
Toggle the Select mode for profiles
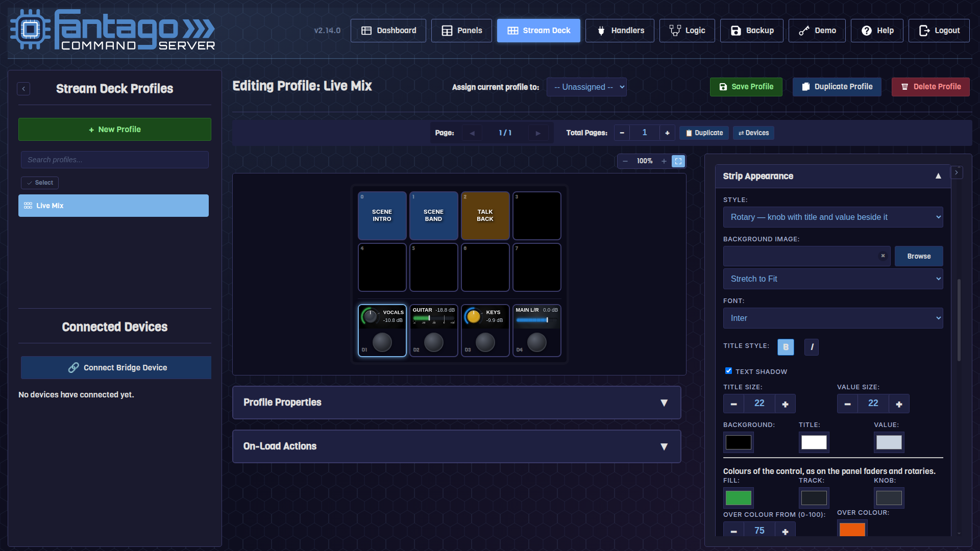[40, 183]
